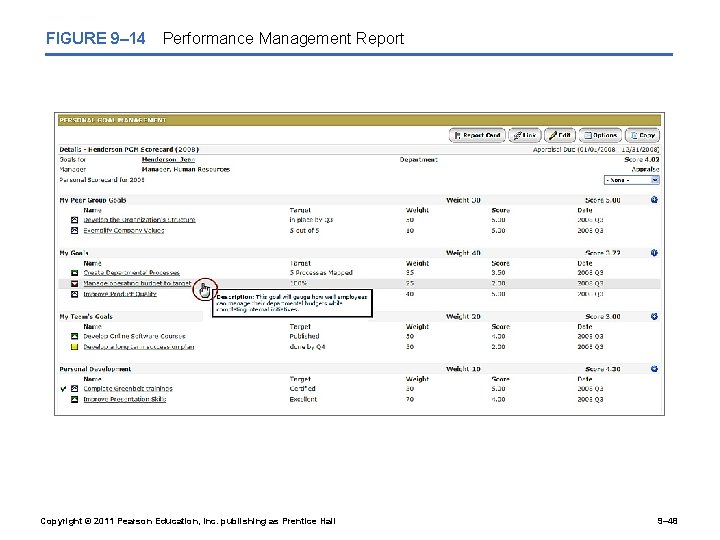Click status icon beside Improve Product Quality
The image size is (720, 540).
(74, 294)
